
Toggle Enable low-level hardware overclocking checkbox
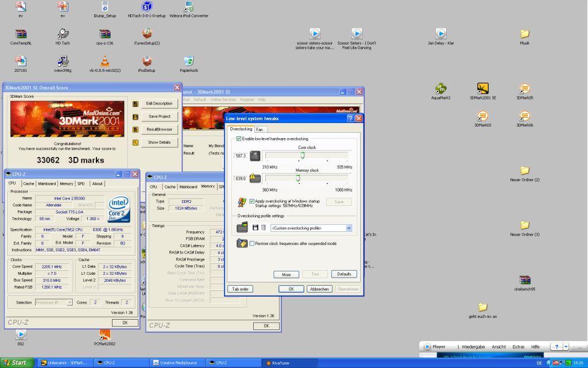[x=239, y=139]
